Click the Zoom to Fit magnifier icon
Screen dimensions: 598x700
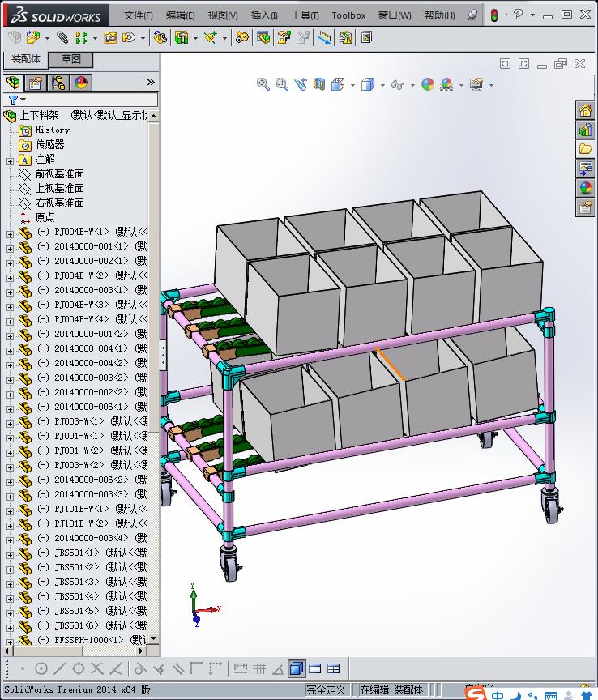coord(263,84)
